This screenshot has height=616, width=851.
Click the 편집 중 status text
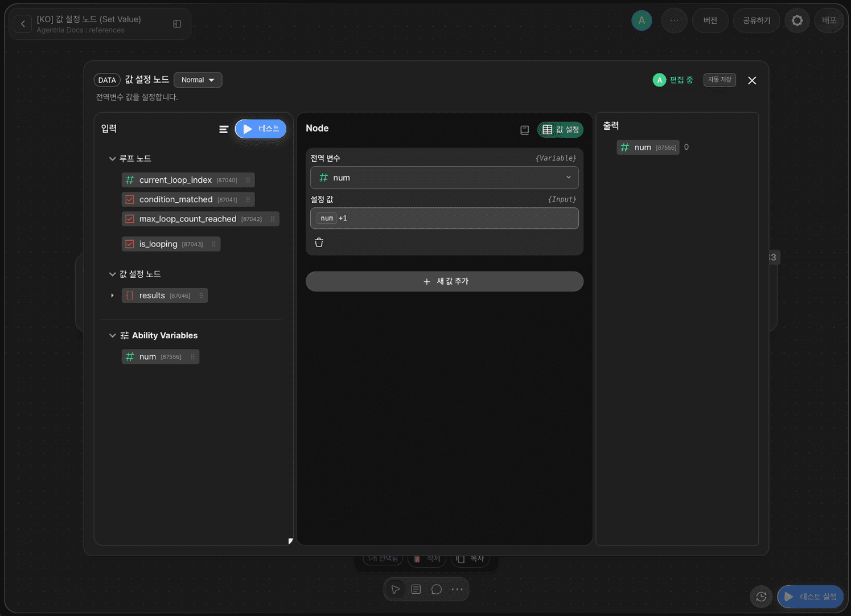tap(681, 80)
